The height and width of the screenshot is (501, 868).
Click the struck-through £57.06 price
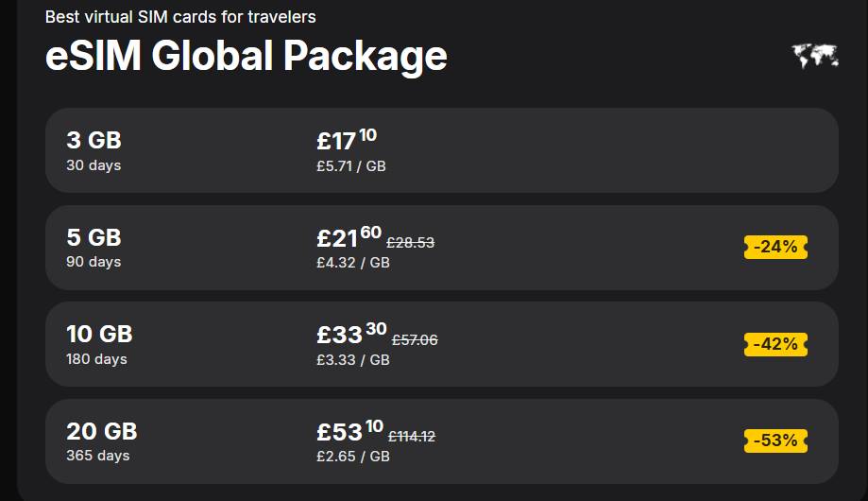coord(415,339)
